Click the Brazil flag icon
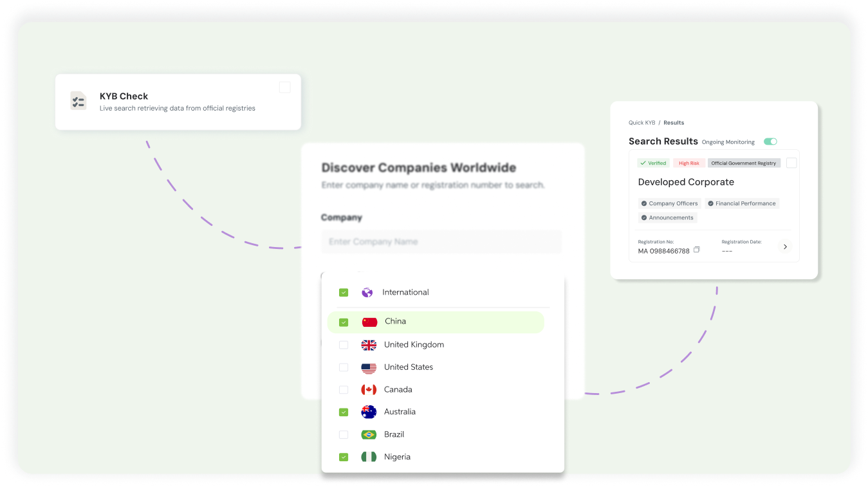Image resolution: width=868 pixels, height=487 pixels. tap(369, 434)
